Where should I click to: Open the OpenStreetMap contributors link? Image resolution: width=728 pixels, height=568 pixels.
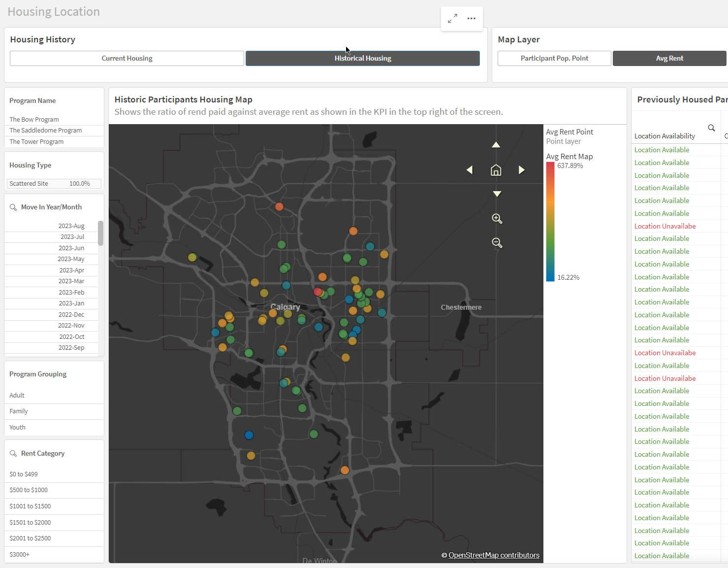[494, 555]
